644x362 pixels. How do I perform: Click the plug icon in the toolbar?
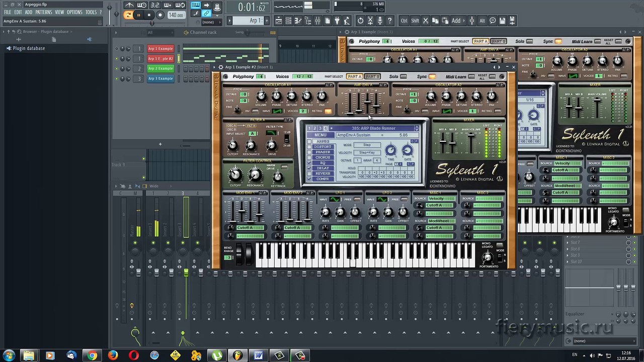click(x=337, y=21)
